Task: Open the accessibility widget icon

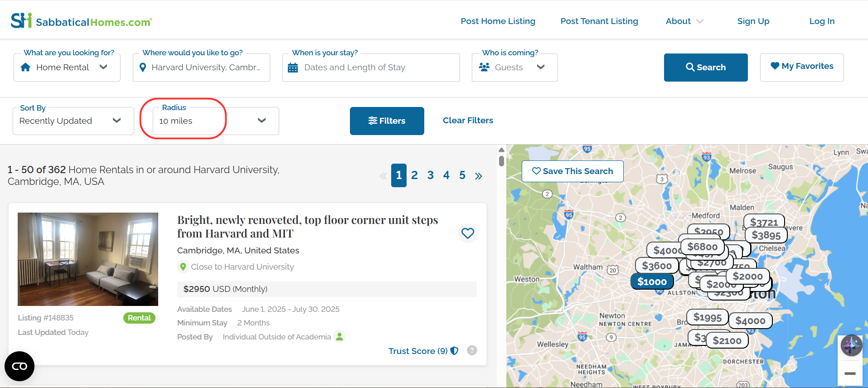Action: 19,366
